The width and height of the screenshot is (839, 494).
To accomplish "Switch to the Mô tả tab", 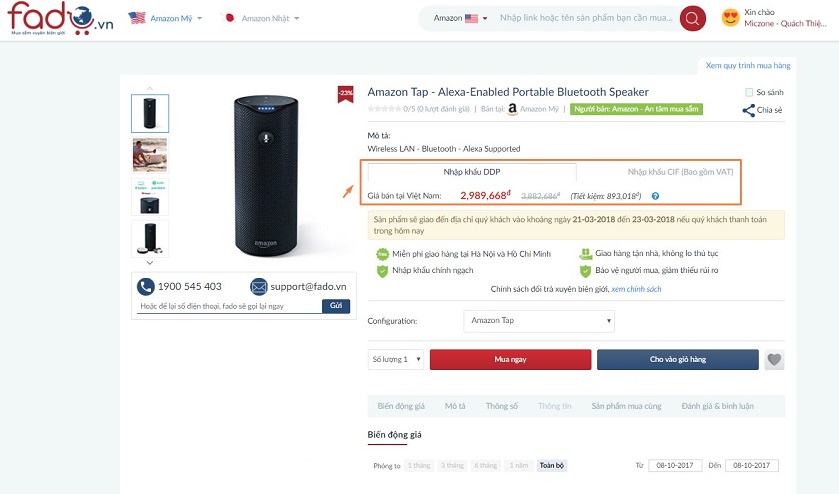I will (x=455, y=406).
